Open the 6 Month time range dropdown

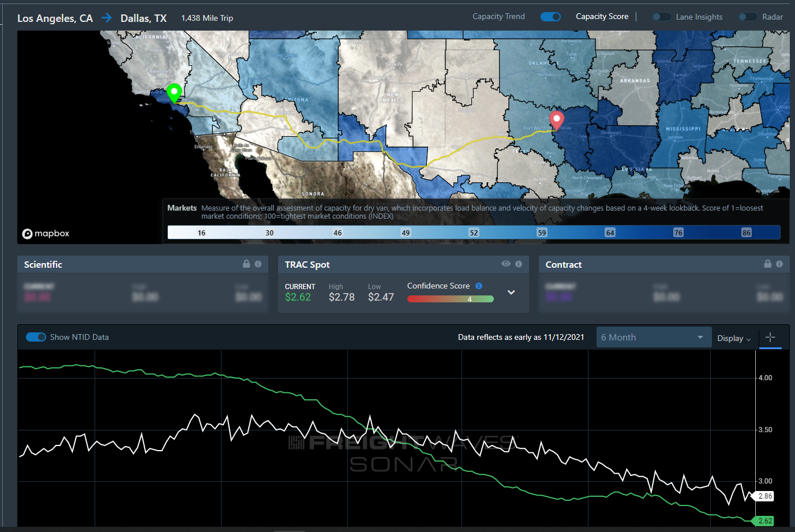click(652, 338)
